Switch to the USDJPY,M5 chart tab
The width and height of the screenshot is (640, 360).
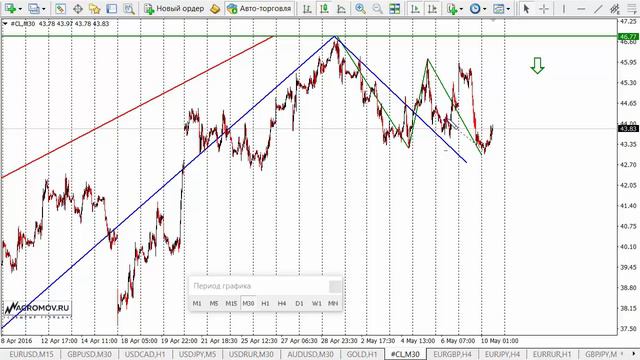coord(198,354)
